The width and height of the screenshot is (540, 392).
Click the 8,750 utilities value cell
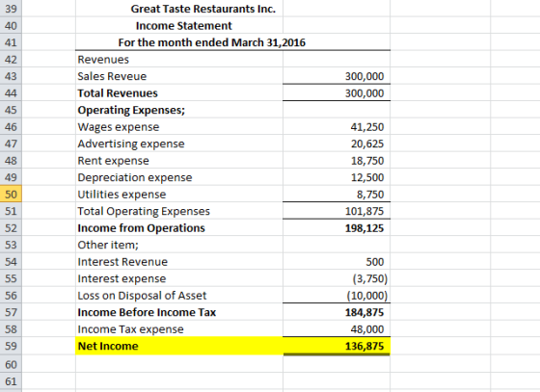[337, 194]
